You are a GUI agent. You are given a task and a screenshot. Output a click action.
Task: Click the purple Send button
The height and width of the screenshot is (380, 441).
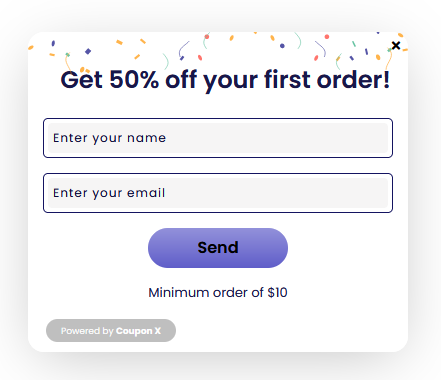tap(218, 248)
